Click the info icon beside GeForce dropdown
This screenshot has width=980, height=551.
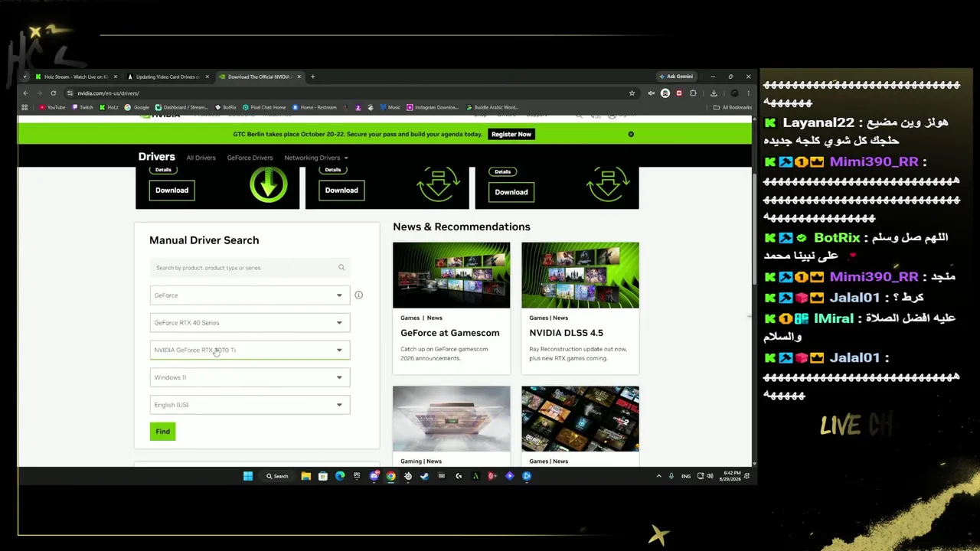[358, 295]
